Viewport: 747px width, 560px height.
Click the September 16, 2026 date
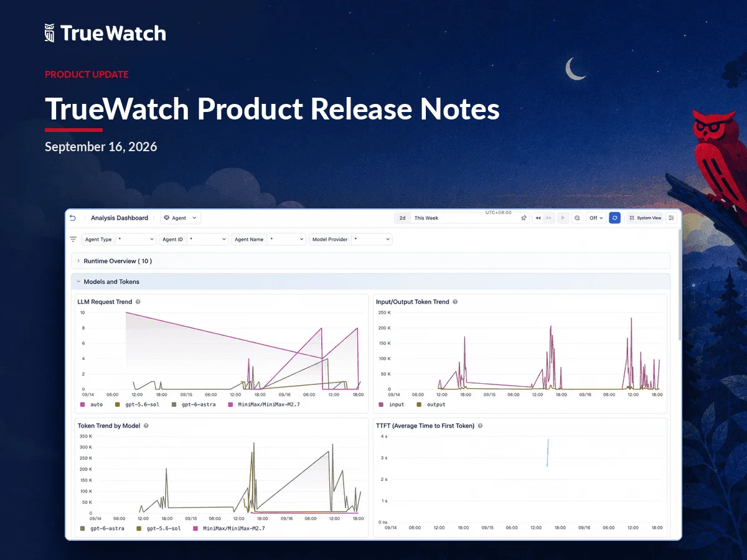101,147
